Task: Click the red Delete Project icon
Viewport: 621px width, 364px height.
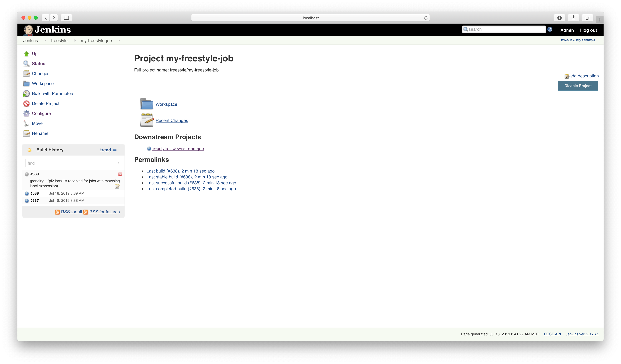Action: (26, 104)
